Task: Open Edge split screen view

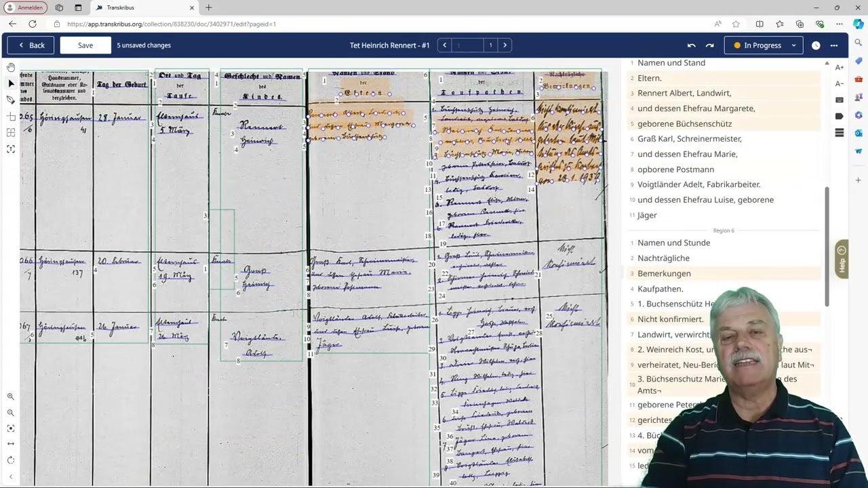Action: pos(759,24)
